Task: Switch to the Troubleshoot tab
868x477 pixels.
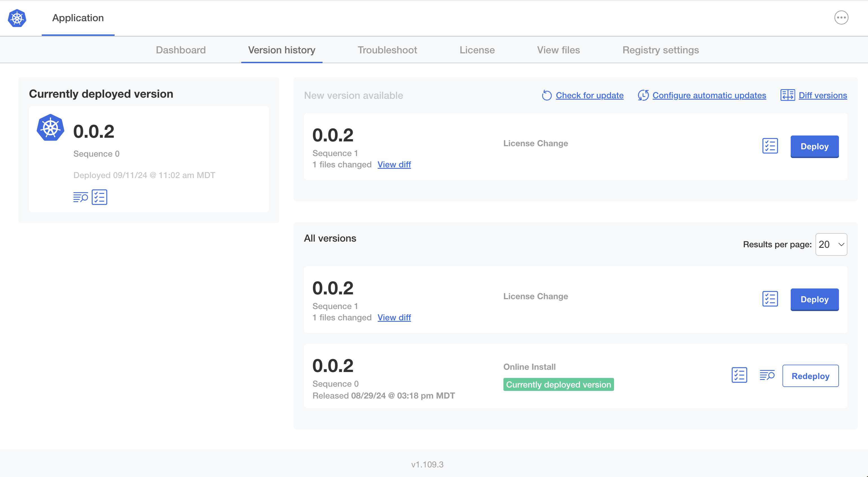Action: click(x=388, y=50)
